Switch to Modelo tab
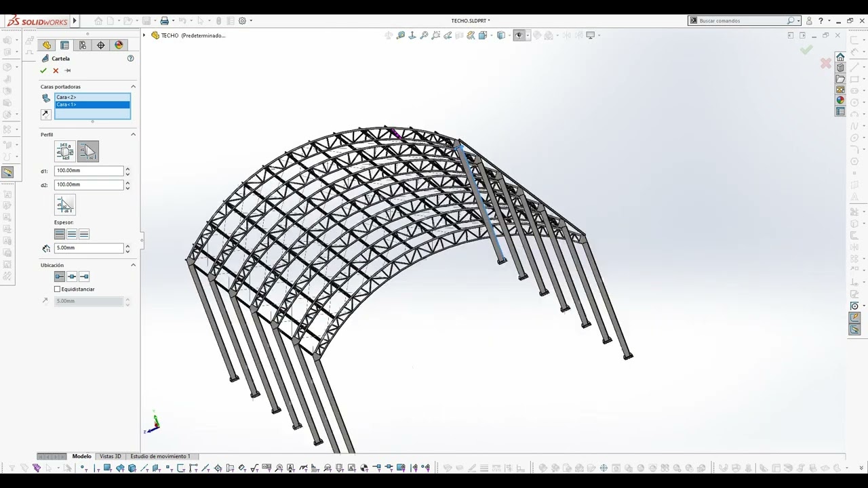Viewport: 868px width, 488px height. point(81,456)
